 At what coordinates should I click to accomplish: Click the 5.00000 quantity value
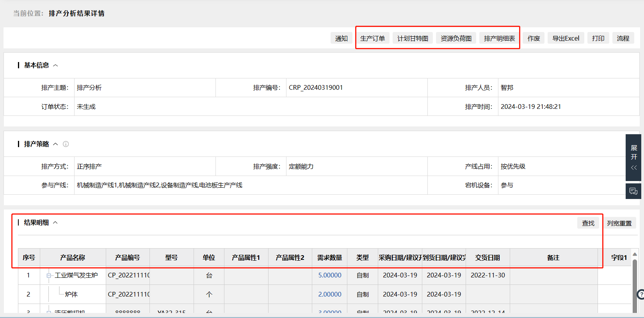(x=330, y=275)
